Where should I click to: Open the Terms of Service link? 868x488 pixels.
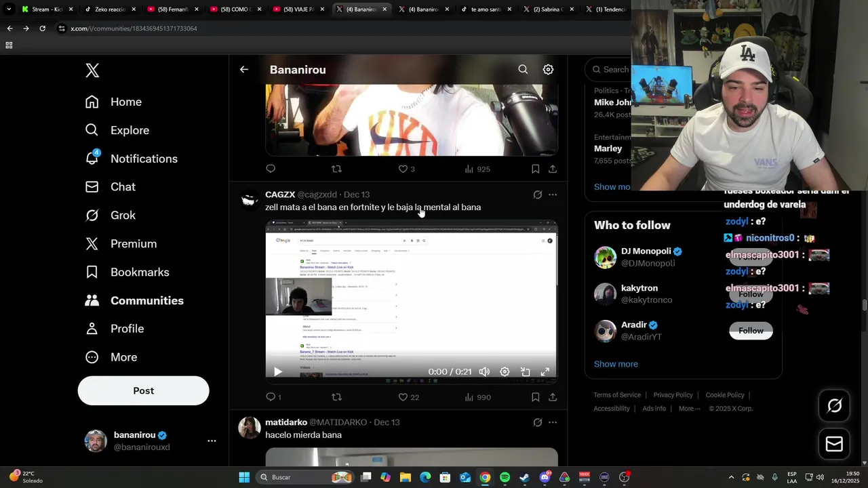coord(617,395)
